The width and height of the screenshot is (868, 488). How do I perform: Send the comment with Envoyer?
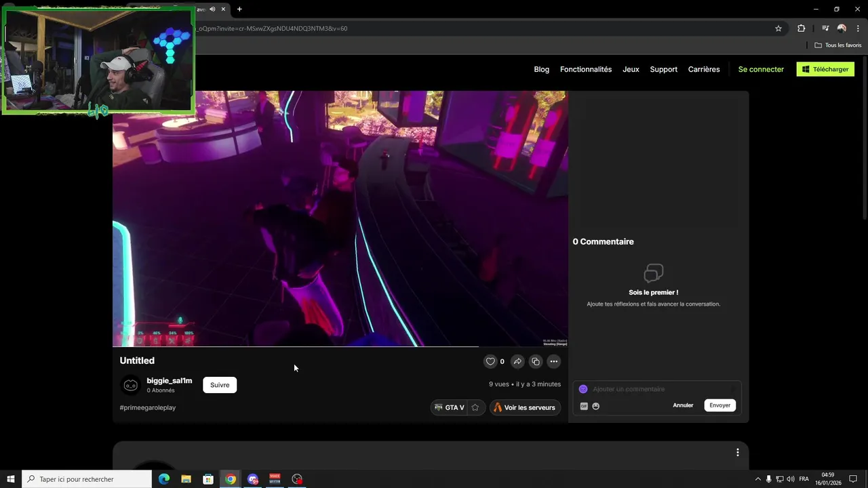[x=719, y=405]
